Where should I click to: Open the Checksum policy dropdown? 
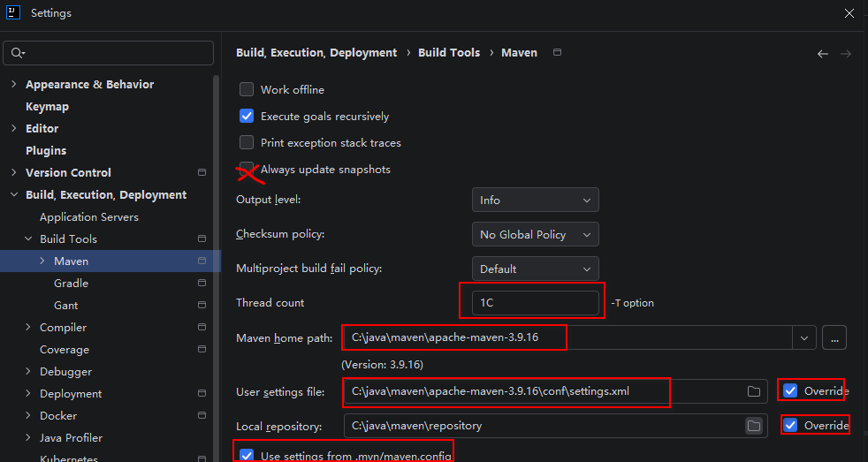coord(536,234)
